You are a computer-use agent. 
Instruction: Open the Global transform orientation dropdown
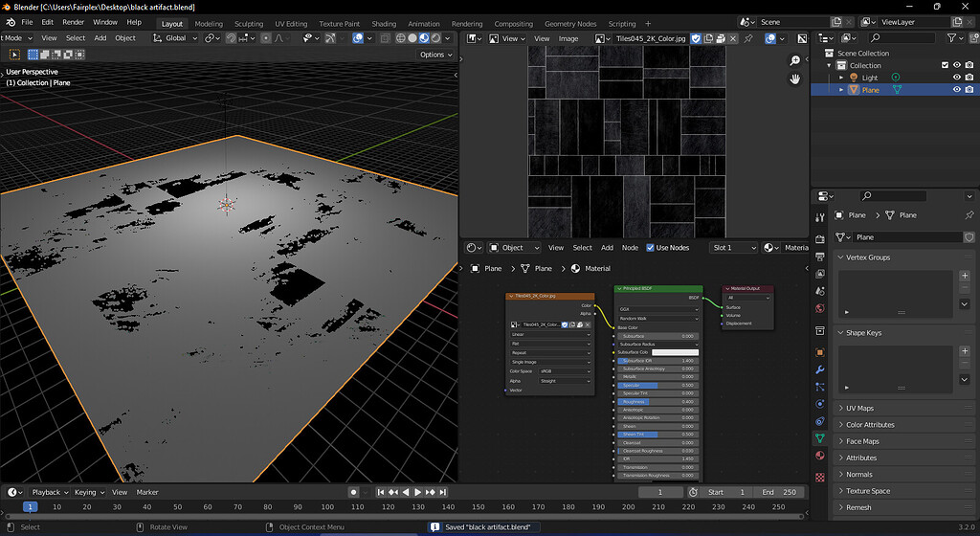[x=175, y=38]
